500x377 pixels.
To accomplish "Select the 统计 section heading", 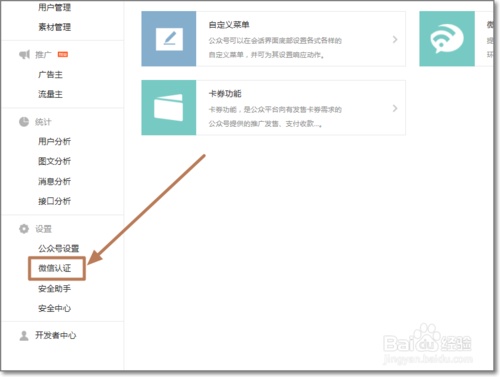I will pyautogui.click(x=43, y=122).
